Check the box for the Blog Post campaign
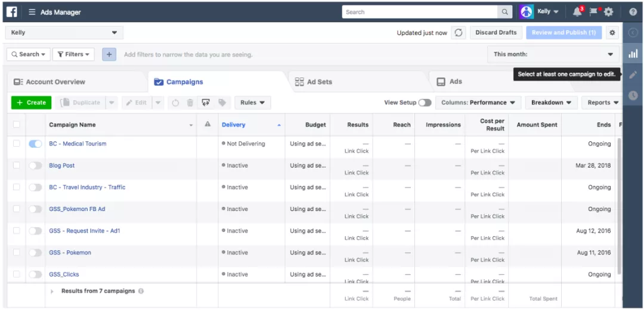This screenshot has width=644, height=310. point(17,166)
